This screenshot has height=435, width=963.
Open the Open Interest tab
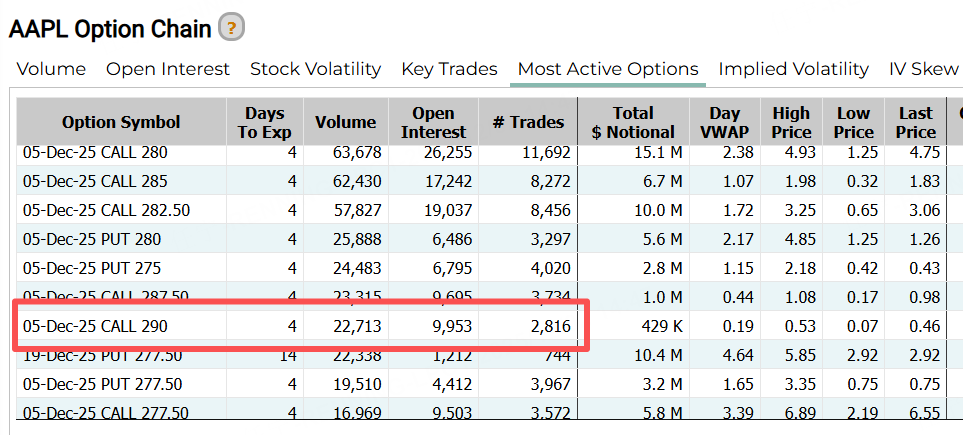click(x=168, y=69)
